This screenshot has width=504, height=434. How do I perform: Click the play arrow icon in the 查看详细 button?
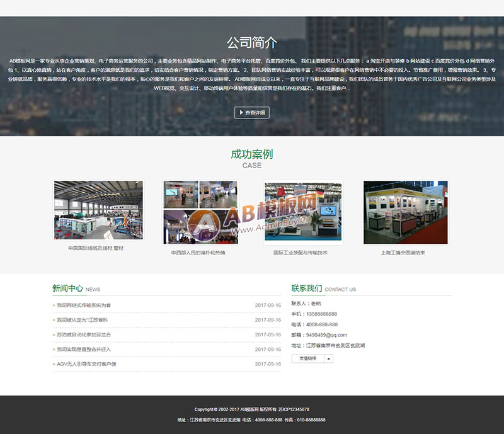click(241, 113)
